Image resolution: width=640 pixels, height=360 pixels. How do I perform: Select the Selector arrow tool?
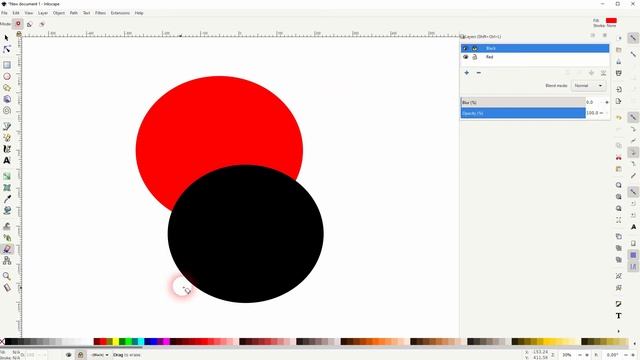click(x=7, y=38)
